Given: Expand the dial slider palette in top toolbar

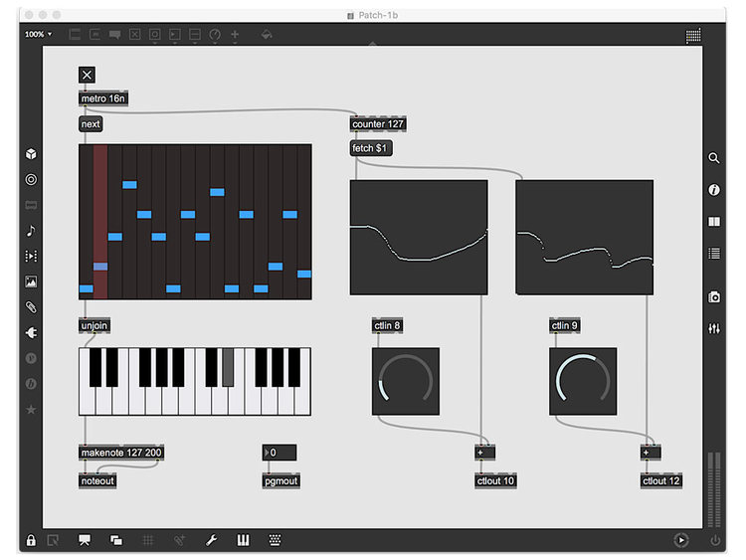Looking at the screenshot, I should click(214, 35).
